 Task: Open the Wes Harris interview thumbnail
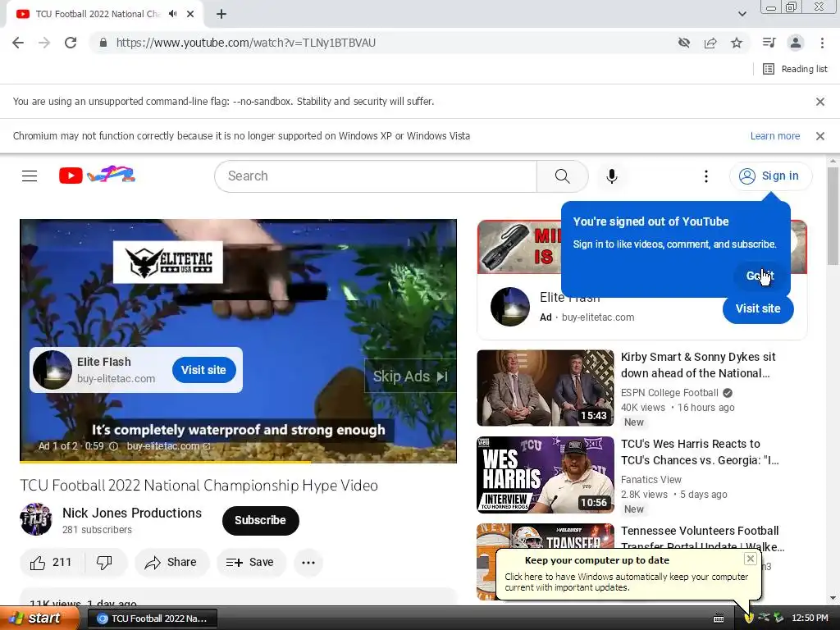click(x=546, y=475)
